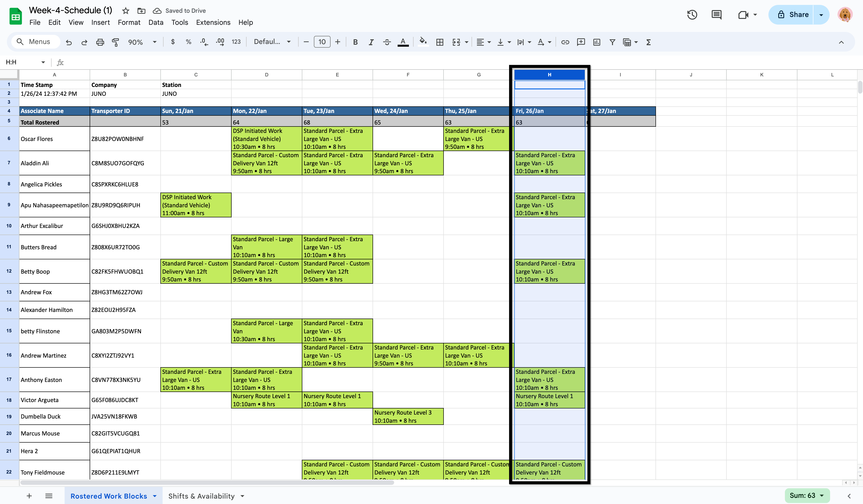Open version history clock icon
Image resolution: width=863 pixels, height=504 pixels.
(x=692, y=15)
